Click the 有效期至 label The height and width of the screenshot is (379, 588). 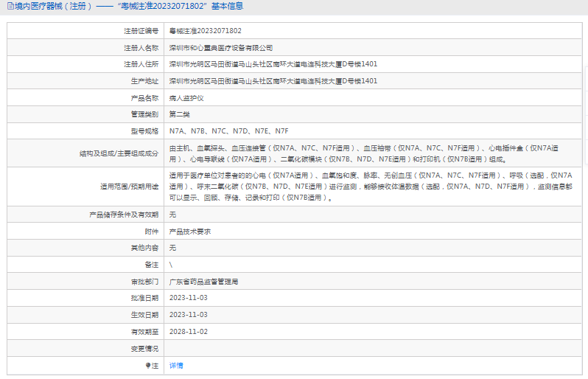144,332
